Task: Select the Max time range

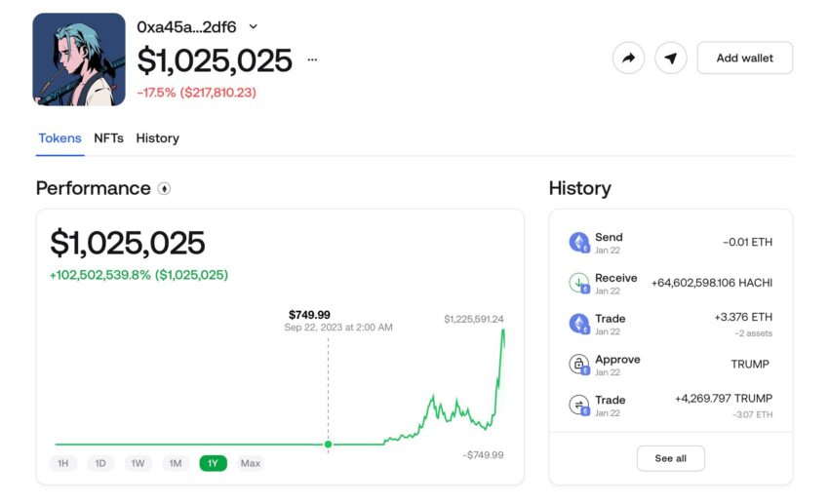Action: click(x=251, y=463)
